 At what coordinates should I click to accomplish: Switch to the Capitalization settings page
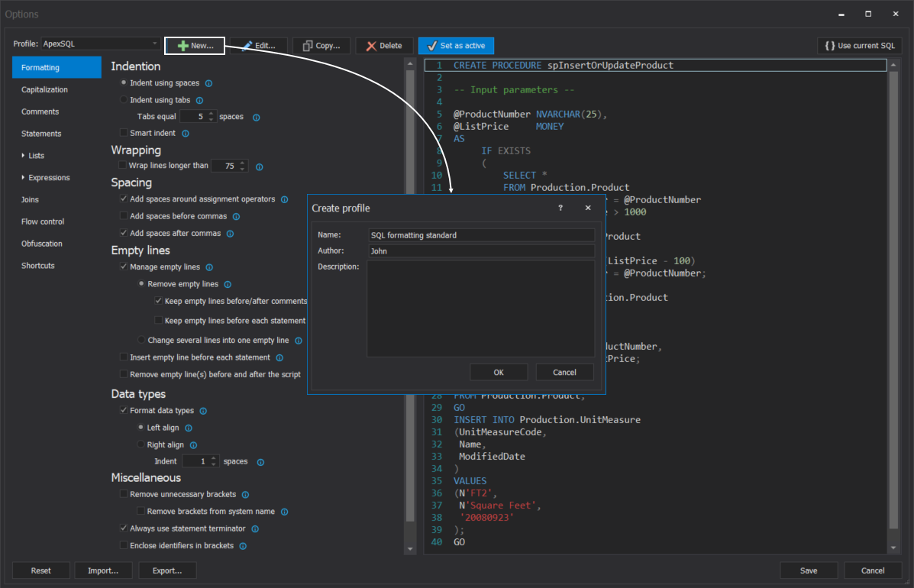click(x=46, y=89)
